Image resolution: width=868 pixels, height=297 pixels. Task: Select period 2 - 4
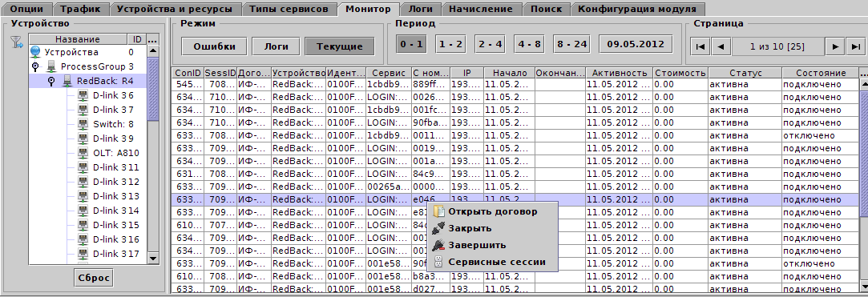point(490,44)
